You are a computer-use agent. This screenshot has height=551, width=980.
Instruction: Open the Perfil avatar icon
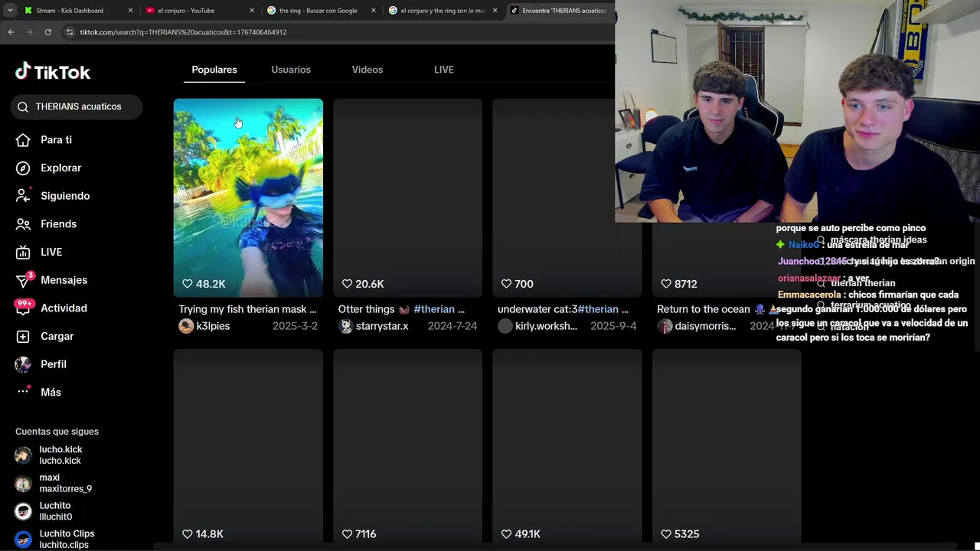point(23,364)
